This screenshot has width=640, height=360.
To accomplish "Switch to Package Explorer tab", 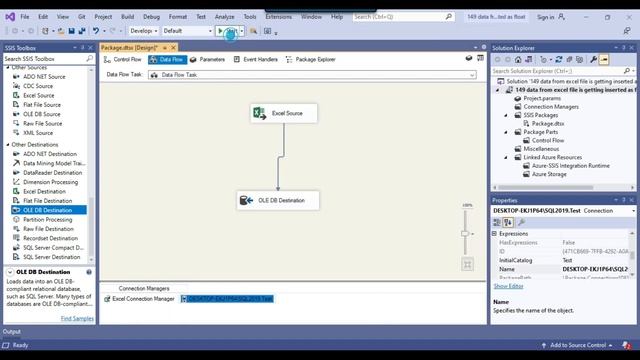I will (x=311, y=60).
